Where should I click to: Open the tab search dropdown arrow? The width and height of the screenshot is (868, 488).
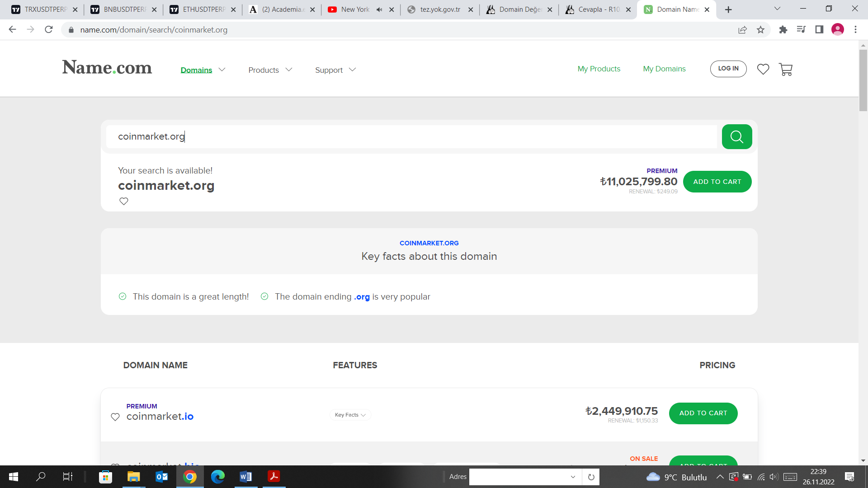(x=777, y=9)
